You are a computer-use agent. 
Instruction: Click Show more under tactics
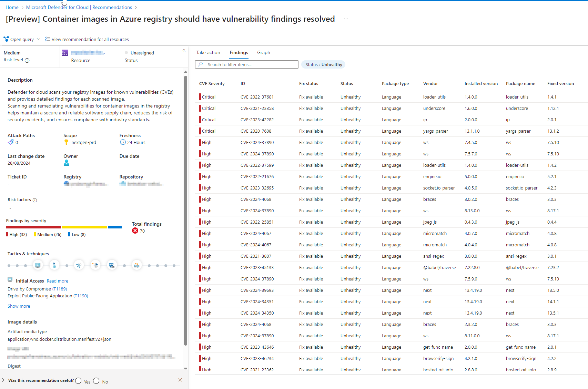click(19, 306)
